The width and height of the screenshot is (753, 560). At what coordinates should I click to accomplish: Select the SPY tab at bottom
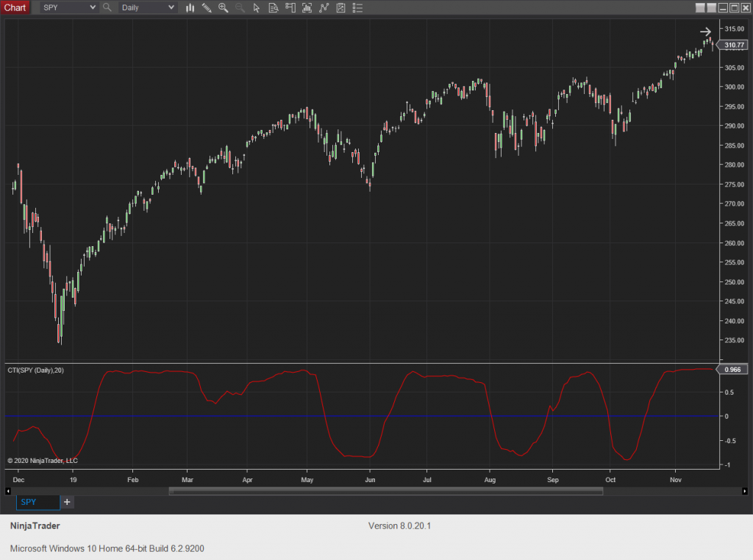[38, 502]
